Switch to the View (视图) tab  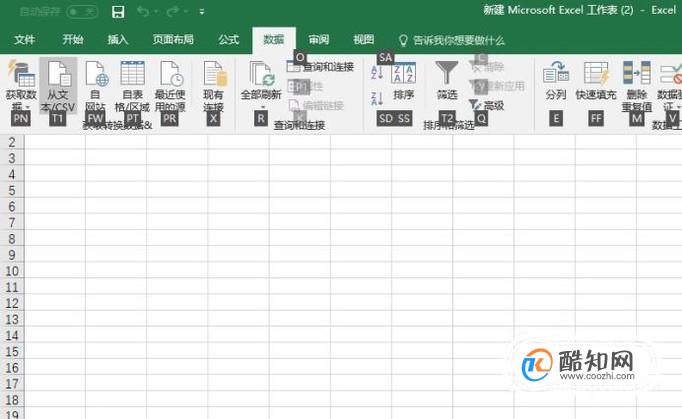[364, 40]
